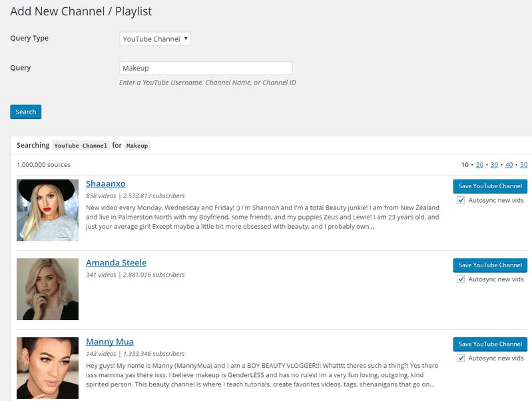Click the Shaaanxo profile thumbnail
This screenshot has height=401, width=532.
tap(47, 210)
